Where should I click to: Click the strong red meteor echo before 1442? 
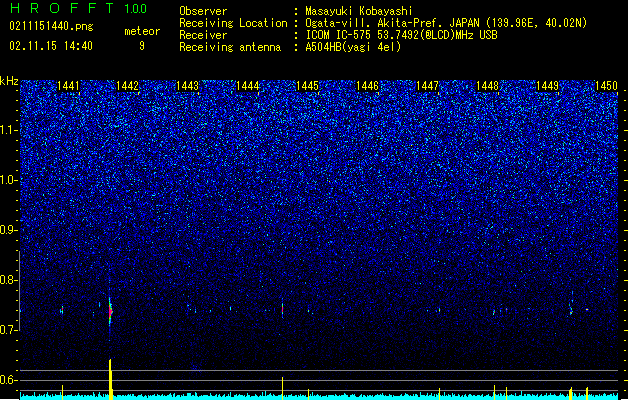(x=110, y=311)
